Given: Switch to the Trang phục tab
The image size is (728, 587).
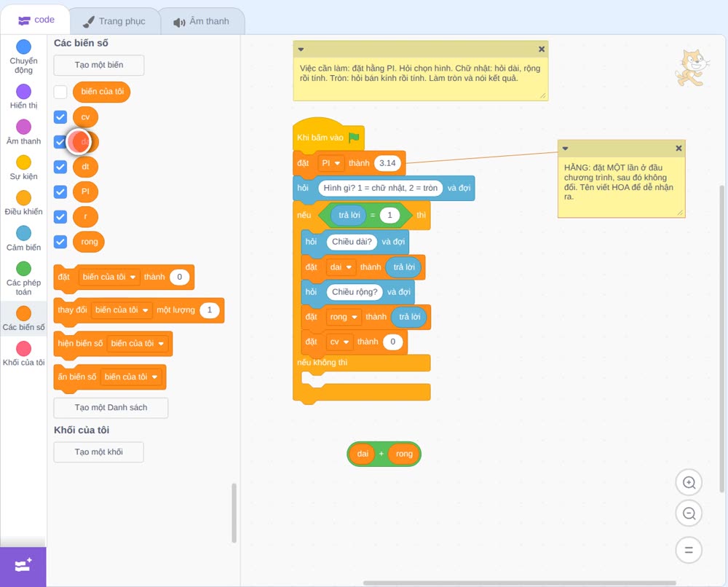Looking at the screenshot, I should (114, 21).
